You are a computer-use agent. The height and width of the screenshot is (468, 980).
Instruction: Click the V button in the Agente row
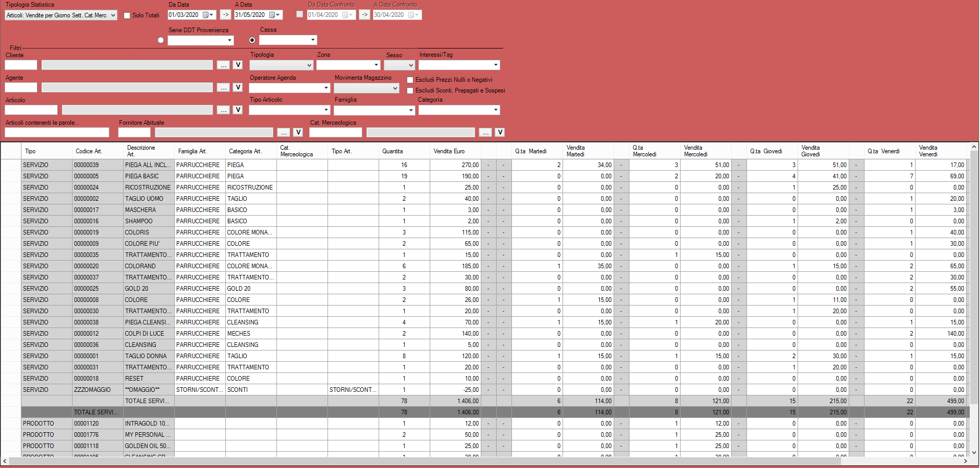tap(238, 87)
